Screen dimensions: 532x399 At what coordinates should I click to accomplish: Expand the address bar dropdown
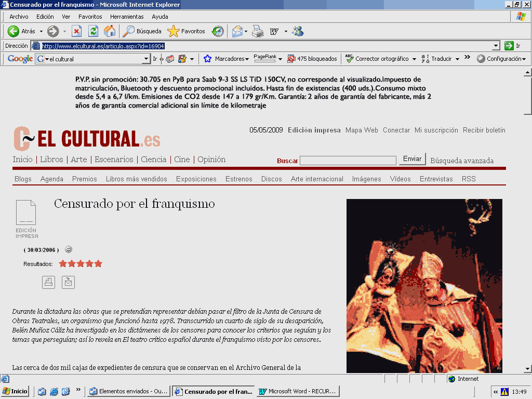coord(496,46)
